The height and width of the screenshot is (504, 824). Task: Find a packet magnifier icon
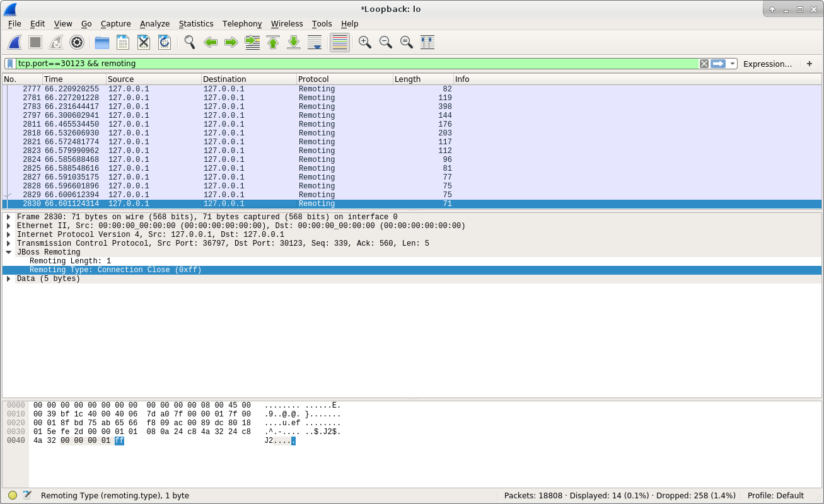coord(190,43)
